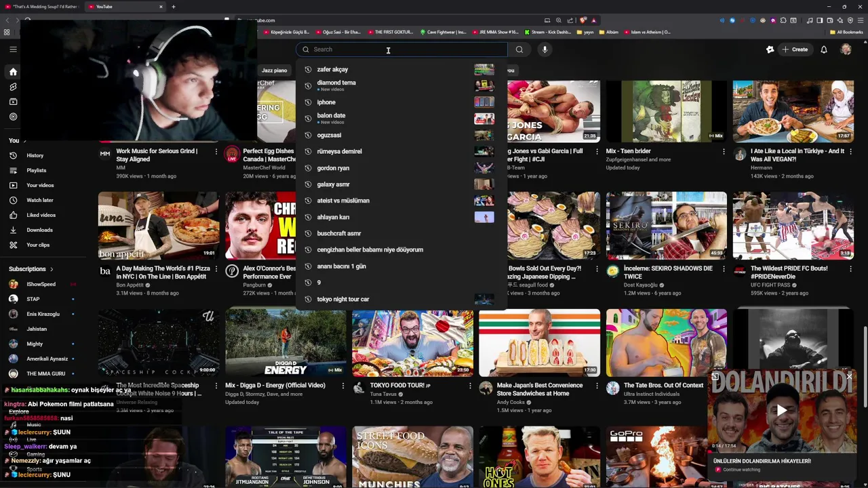The height and width of the screenshot is (488, 868).
Task: Focus the YouTube search input field
Action: click(x=401, y=49)
